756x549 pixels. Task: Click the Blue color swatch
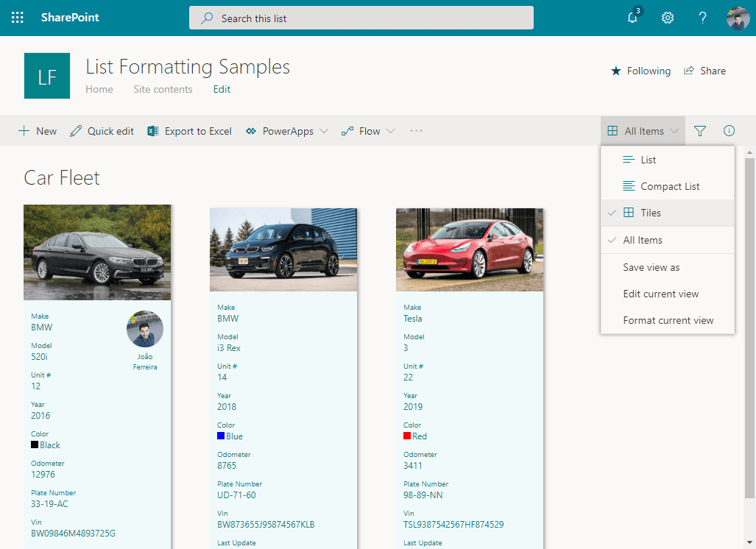pyautogui.click(x=221, y=436)
